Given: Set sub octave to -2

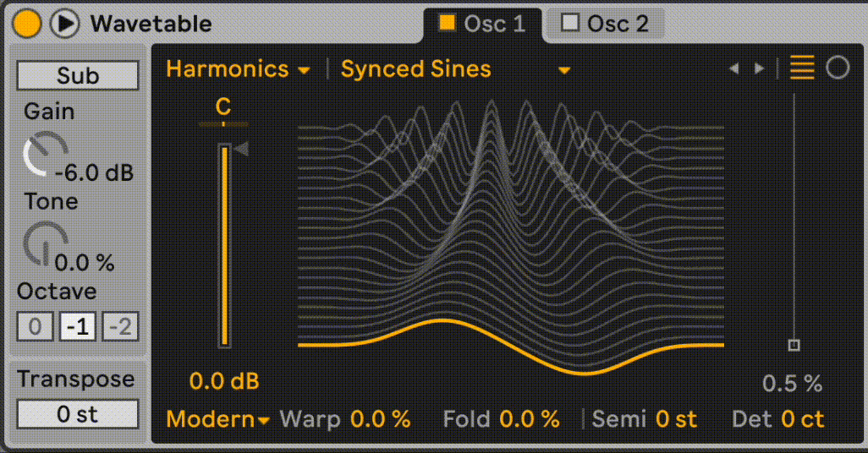Looking at the screenshot, I should [121, 326].
